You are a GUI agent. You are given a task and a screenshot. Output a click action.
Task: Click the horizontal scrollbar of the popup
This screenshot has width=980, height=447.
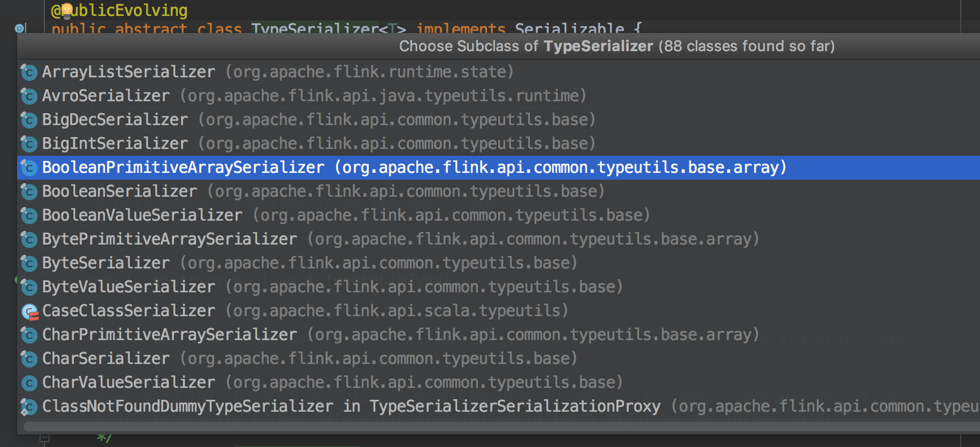pyautogui.click(x=500, y=427)
